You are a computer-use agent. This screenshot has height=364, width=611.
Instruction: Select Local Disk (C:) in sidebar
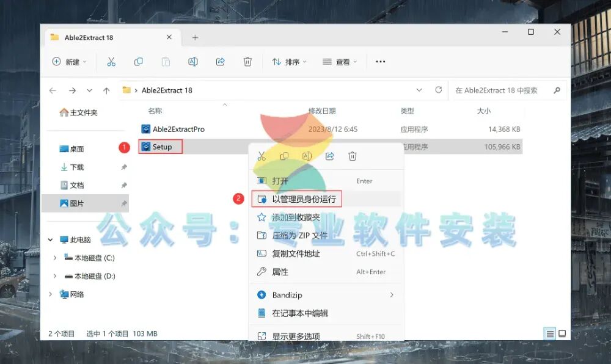point(90,258)
